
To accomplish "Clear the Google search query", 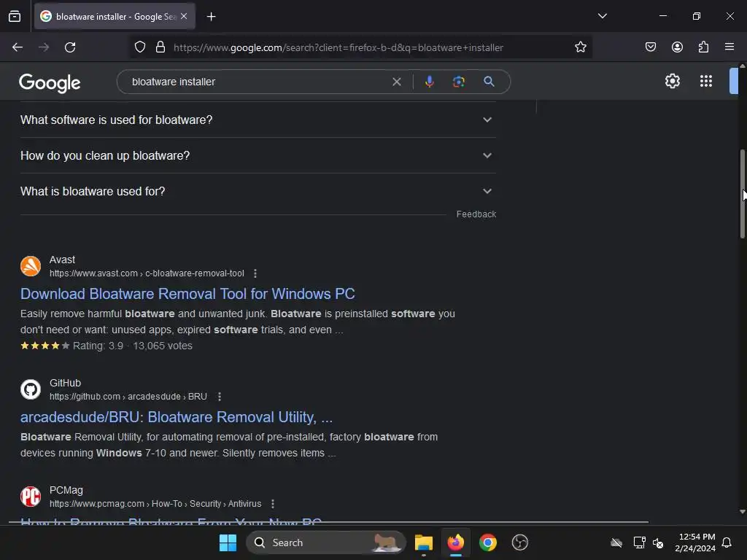I will point(396,82).
